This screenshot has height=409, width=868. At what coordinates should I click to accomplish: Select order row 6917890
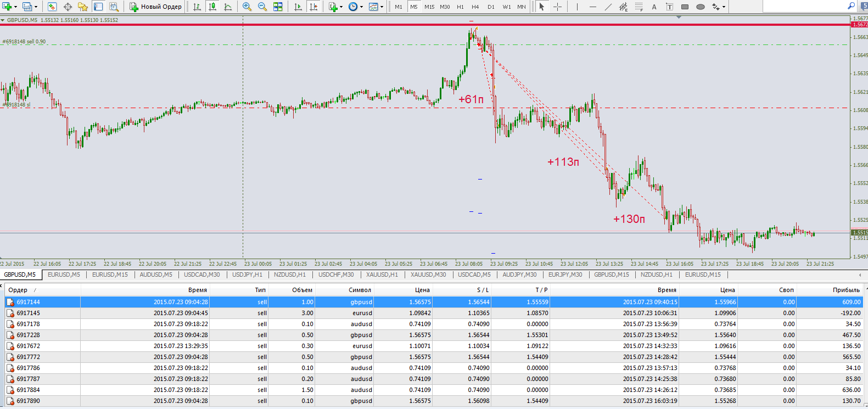pos(434,401)
